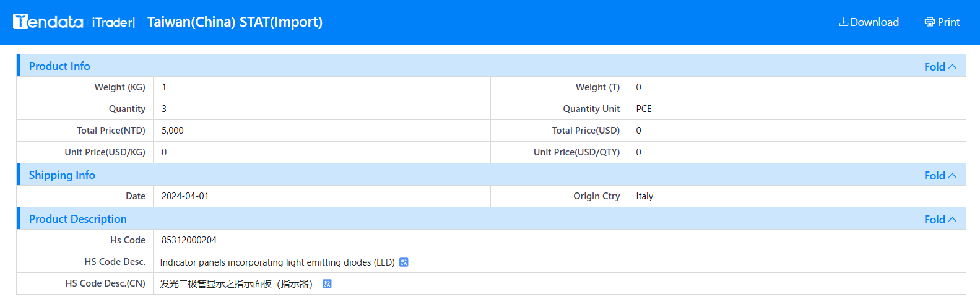
Task: Fold the Product Description section
Action: 940,219
